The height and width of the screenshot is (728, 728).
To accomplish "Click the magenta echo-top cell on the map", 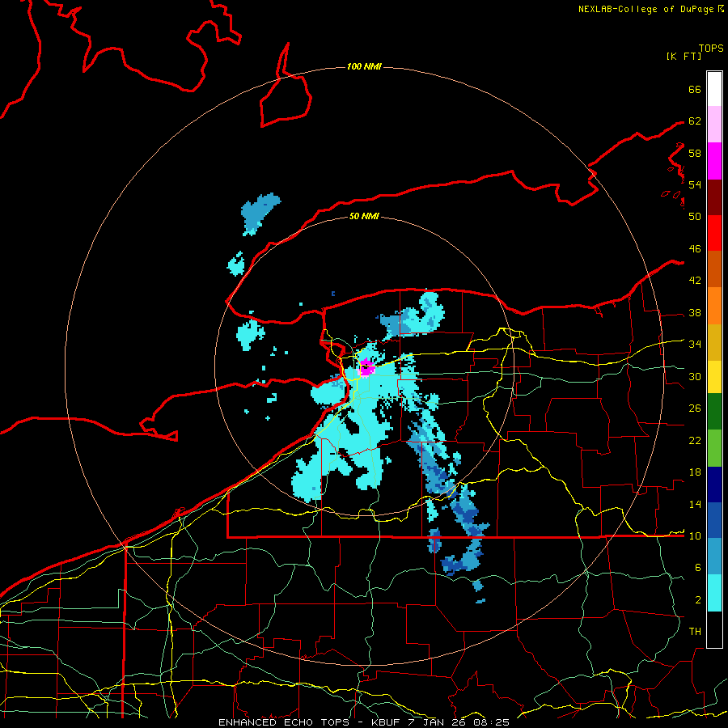I will (367, 367).
